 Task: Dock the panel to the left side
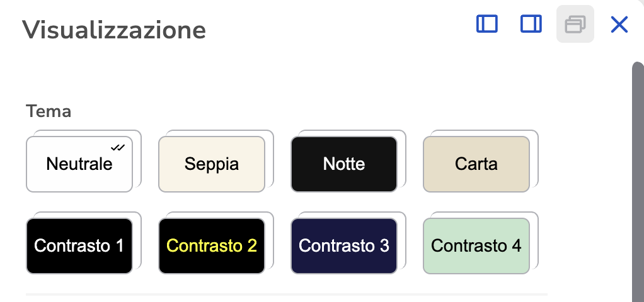point(486,24)
